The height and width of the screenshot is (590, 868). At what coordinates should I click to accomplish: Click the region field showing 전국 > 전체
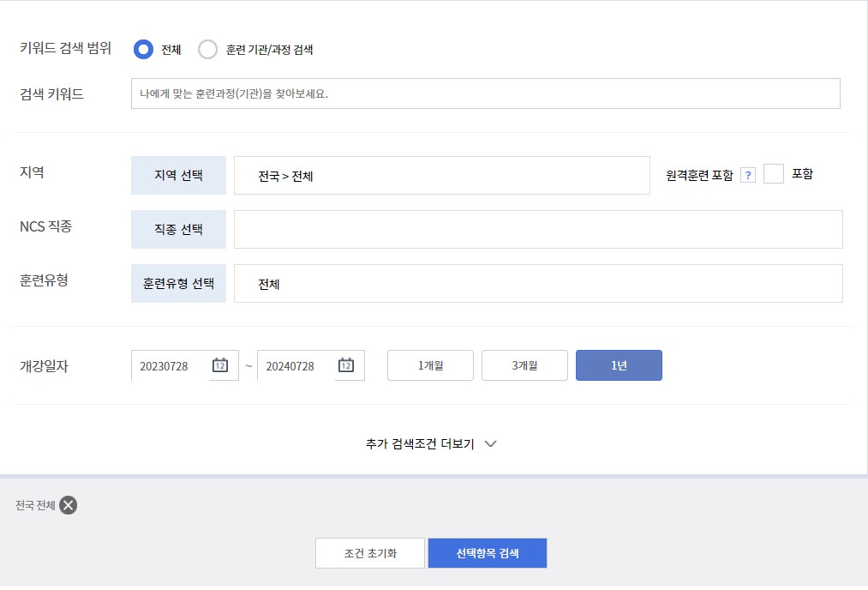(x=441, y=174)
